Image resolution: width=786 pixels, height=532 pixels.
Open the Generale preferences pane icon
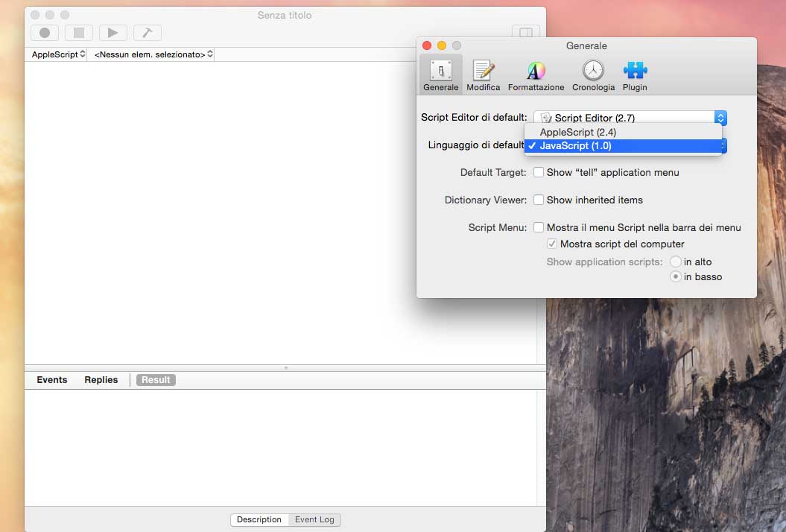point(440,75)
